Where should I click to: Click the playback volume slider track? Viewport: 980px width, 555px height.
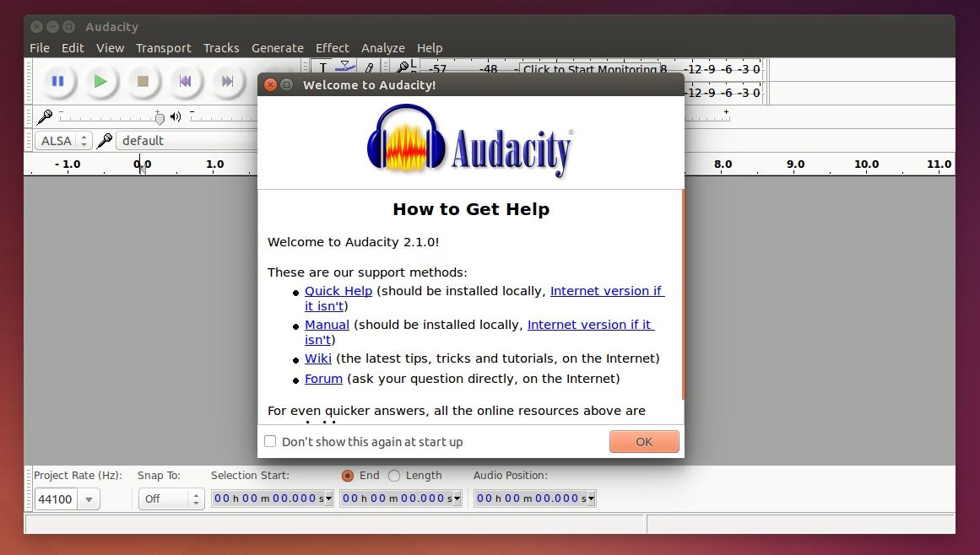224,116
